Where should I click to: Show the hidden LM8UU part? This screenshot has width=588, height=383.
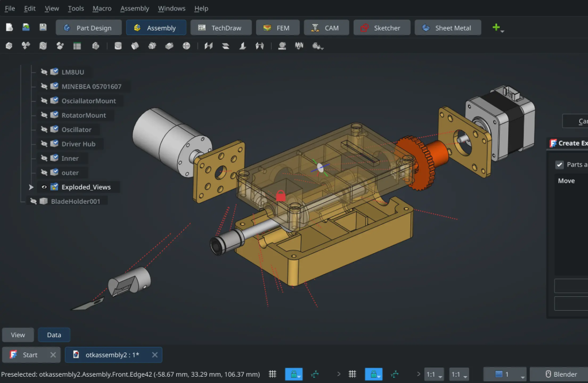coord(44,72)
